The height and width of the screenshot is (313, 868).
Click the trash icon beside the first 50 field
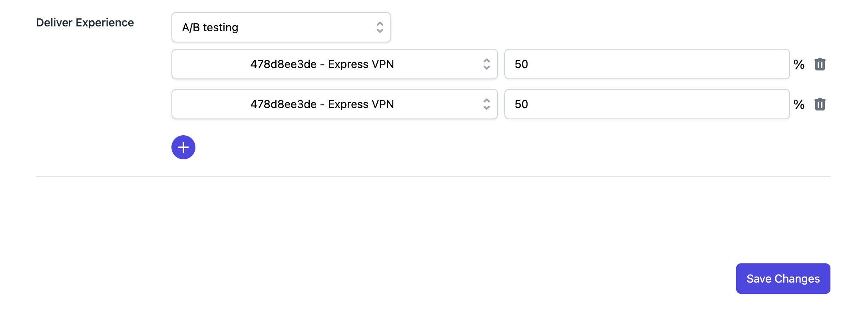click(820, 64)
